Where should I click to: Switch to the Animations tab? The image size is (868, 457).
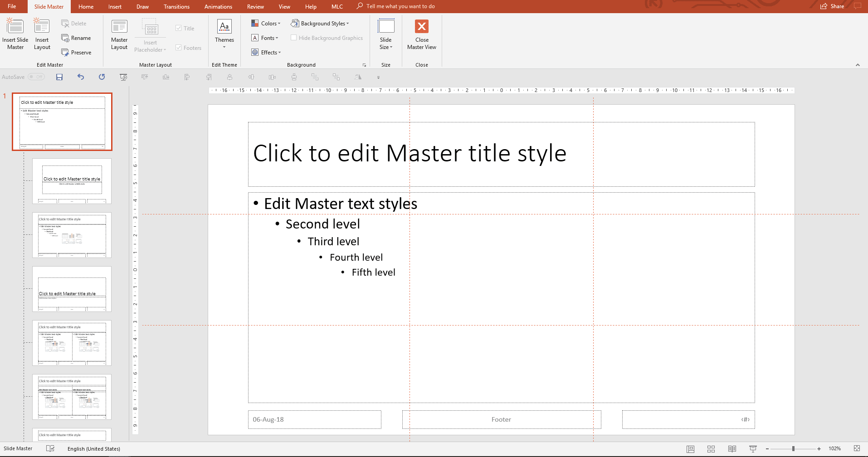point(218,6)
